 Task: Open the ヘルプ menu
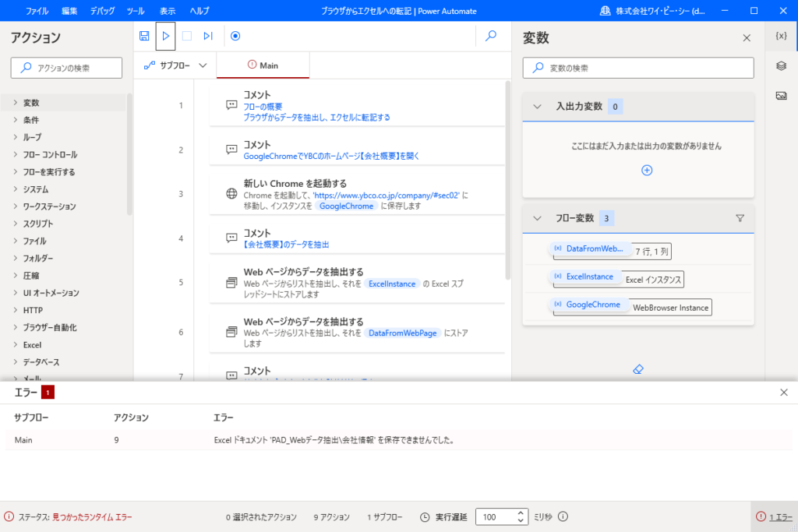[x=199, y=11]
